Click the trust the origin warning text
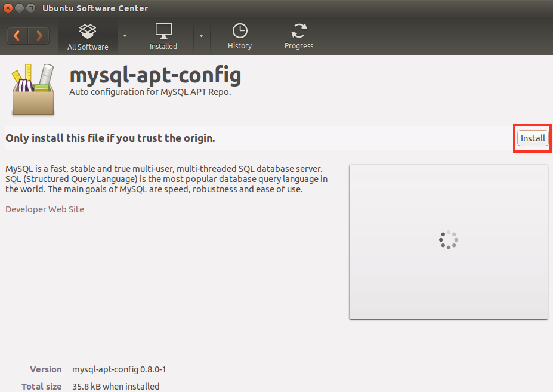The width and height of the screenshot is (553, 392). coord(110,138)
